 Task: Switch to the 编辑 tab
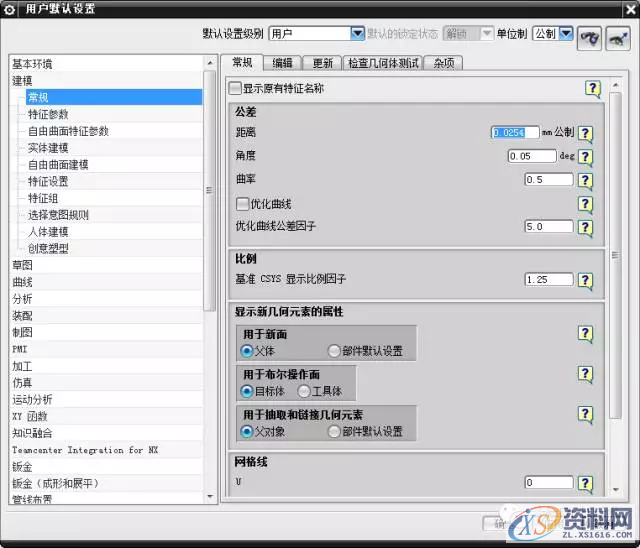pyautogui.click(x=282, y=63)
